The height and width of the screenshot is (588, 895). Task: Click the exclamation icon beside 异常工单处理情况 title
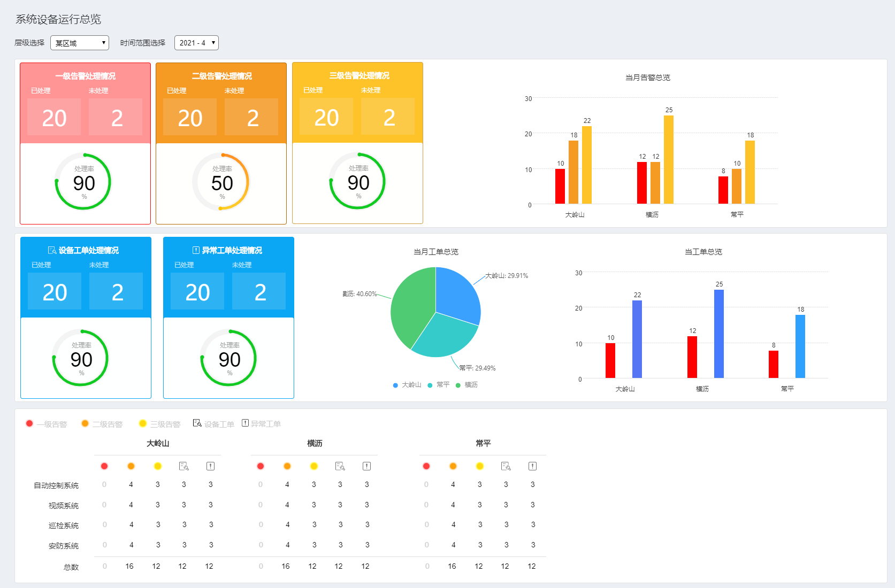[196, 250]
